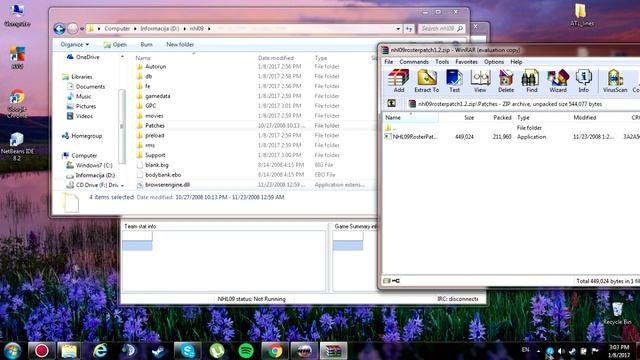The height and width of the screenshot is (360, 640).
Task: Click the Test icon in WinRAR toolbar
Action: 454,81
